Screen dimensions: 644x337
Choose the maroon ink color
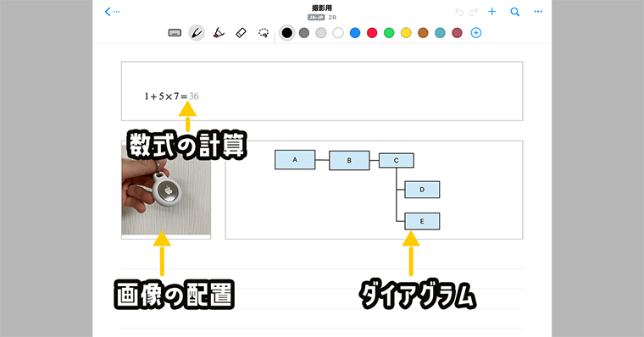coord(457,33)
